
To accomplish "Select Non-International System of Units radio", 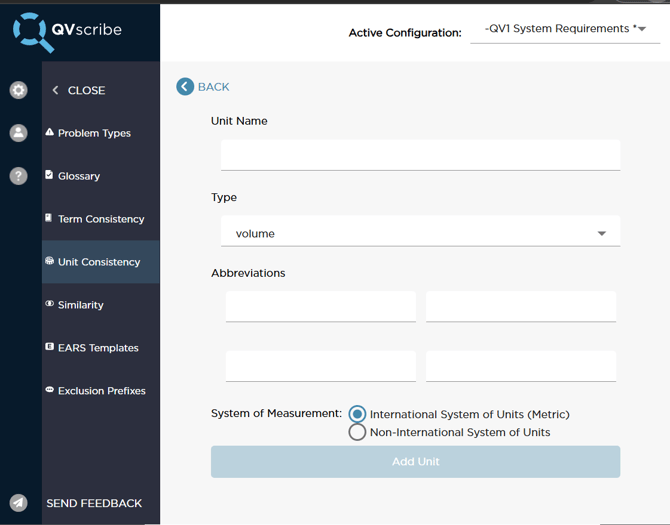I will (x=357, y=432).
